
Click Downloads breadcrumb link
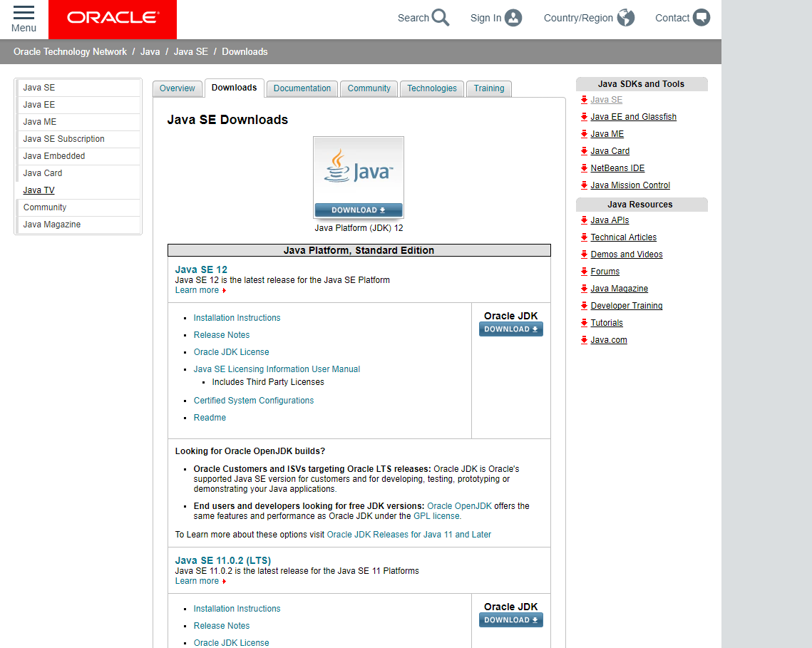[245, 52]
